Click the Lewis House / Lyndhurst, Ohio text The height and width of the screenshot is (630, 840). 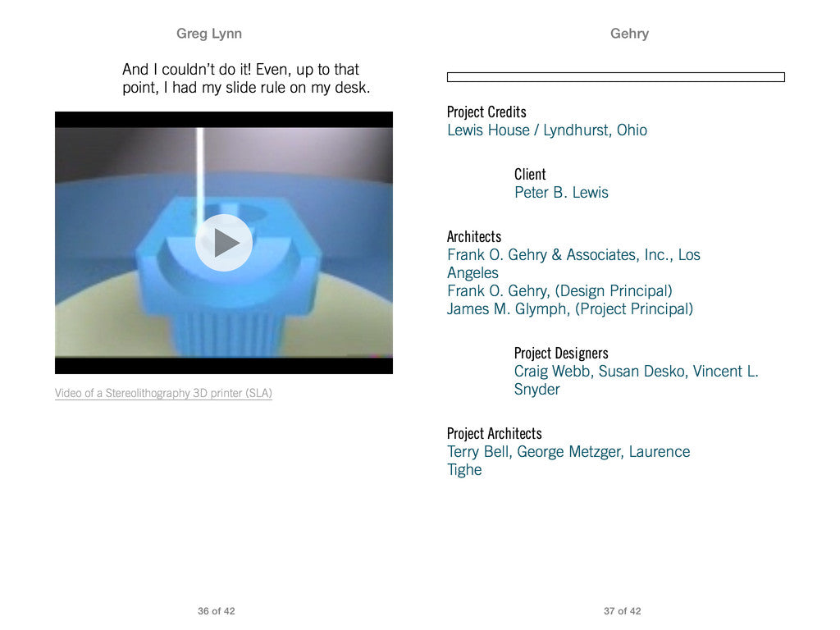click(546, 130)
